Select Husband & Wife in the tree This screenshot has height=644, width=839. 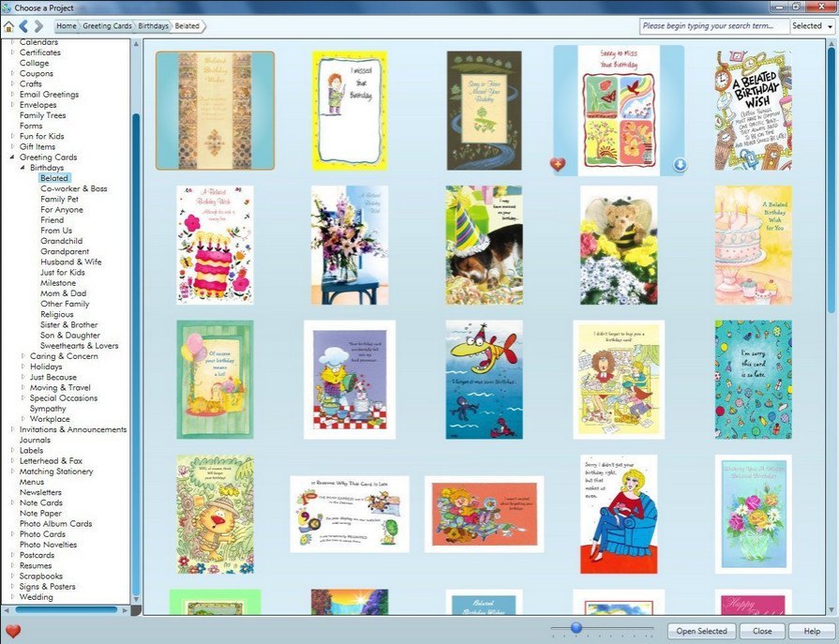tap(71, 262)
